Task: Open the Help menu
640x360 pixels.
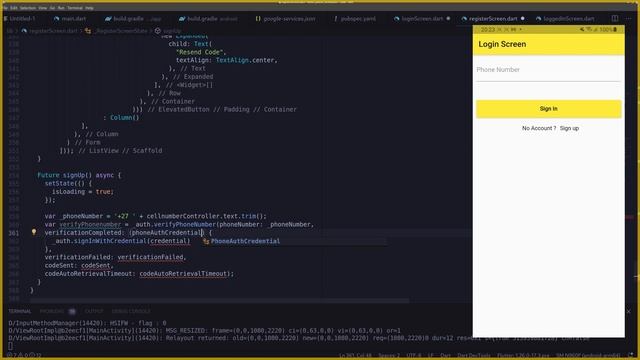Action: [89, 8]
